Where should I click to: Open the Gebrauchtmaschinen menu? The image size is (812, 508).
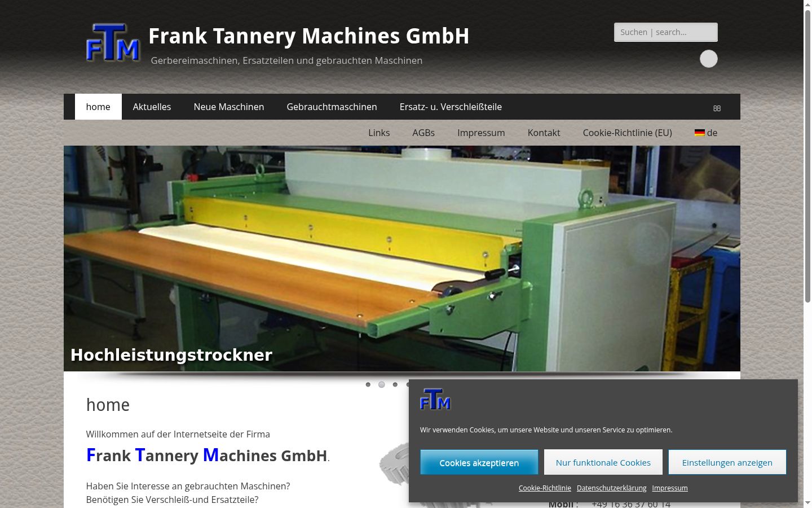tap(332, 107)
